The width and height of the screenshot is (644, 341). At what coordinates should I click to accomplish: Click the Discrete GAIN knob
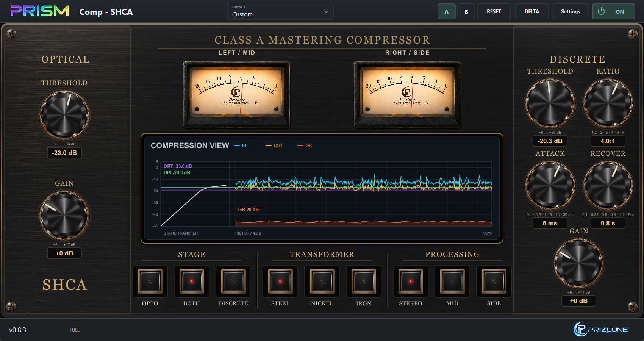(x=579, y=263)
